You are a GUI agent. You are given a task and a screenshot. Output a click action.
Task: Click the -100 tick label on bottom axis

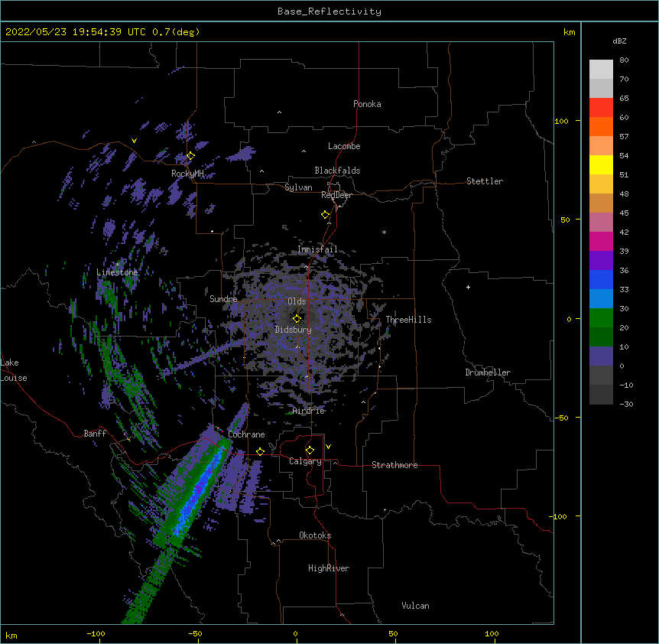point(96,633)
